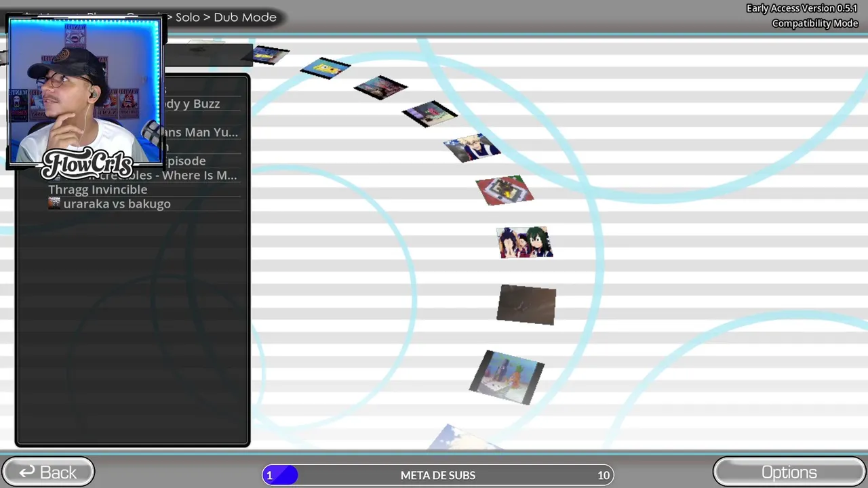
Task: Open the Options menu
Action: 789,472
